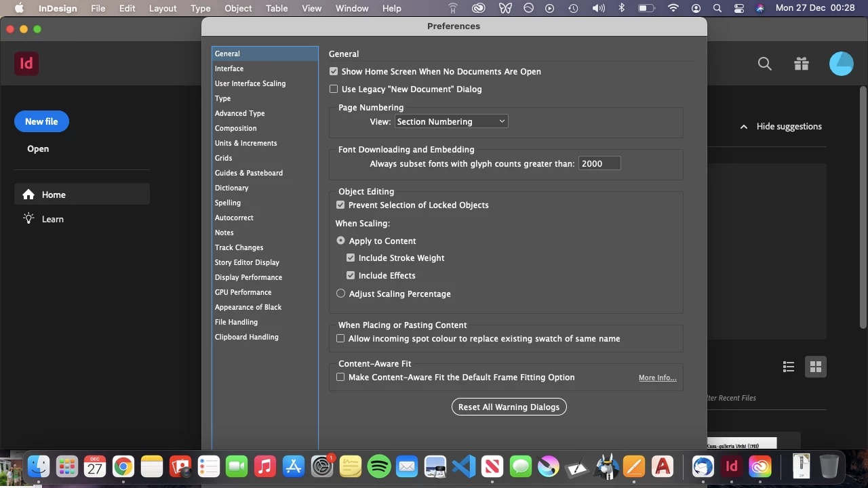Image resolution: width=868 pixels, height=488 pixels.
Task: Click Reset All Warning Dialogs button
Action: click(x=509, y=407)
